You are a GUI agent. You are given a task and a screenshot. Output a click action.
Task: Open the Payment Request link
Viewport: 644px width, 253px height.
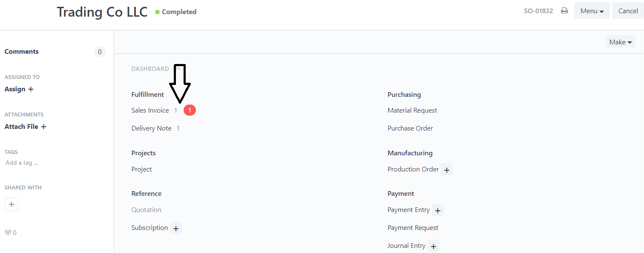coord(413,228)
